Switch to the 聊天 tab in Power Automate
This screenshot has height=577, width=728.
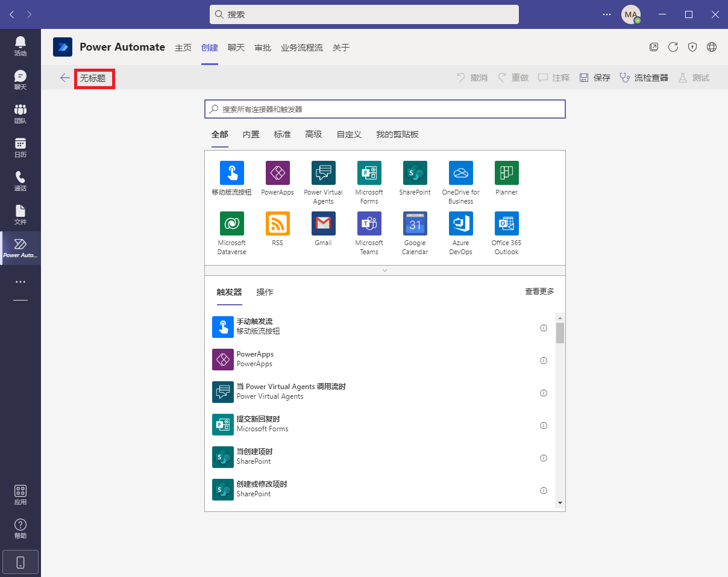[x=236, y=48]
